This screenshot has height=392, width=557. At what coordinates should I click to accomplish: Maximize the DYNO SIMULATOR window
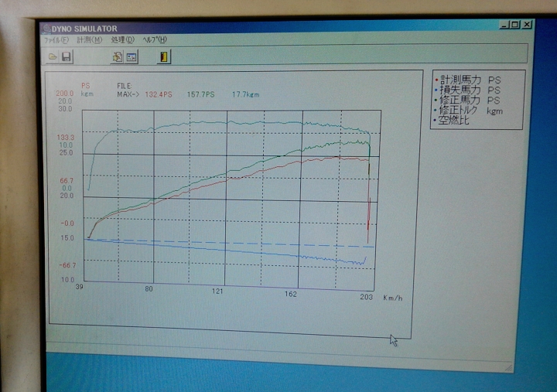[x=515, y=25]
